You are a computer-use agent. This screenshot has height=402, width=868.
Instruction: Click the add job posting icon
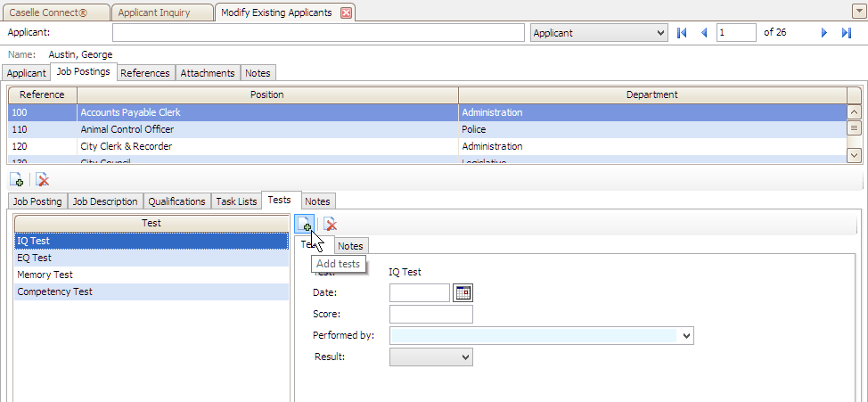[x=17, y=179]
